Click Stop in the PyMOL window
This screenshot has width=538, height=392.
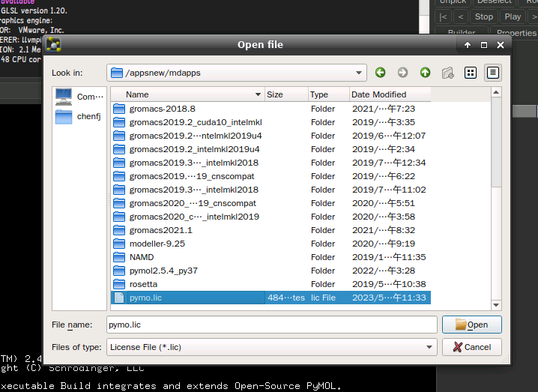pyautogui.click(x=484, y=16)
